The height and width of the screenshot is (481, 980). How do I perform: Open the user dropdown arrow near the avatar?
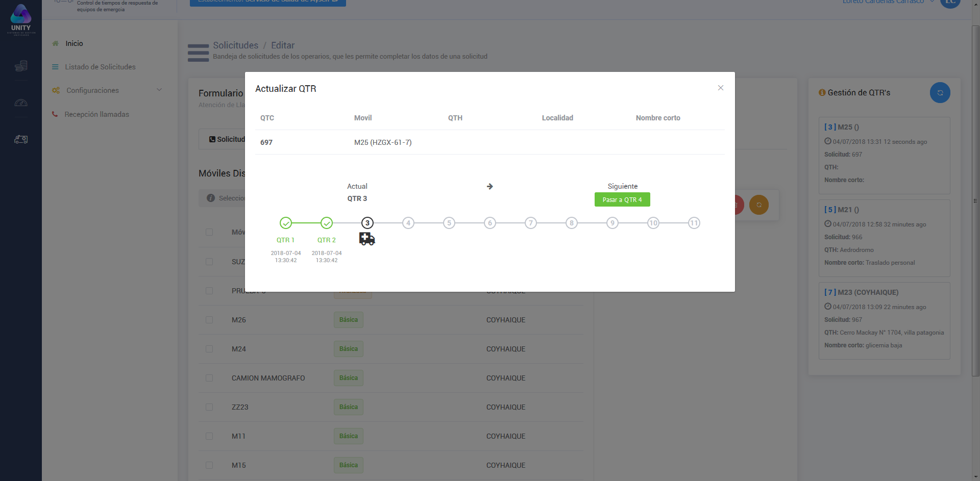tap(932, 2)
